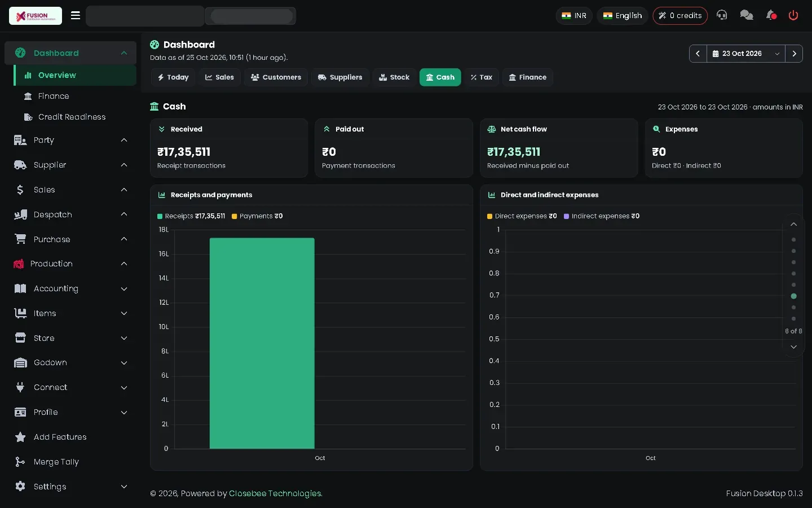Open the English language selector
The image size is (812, 508).
(x=623, y=15)
